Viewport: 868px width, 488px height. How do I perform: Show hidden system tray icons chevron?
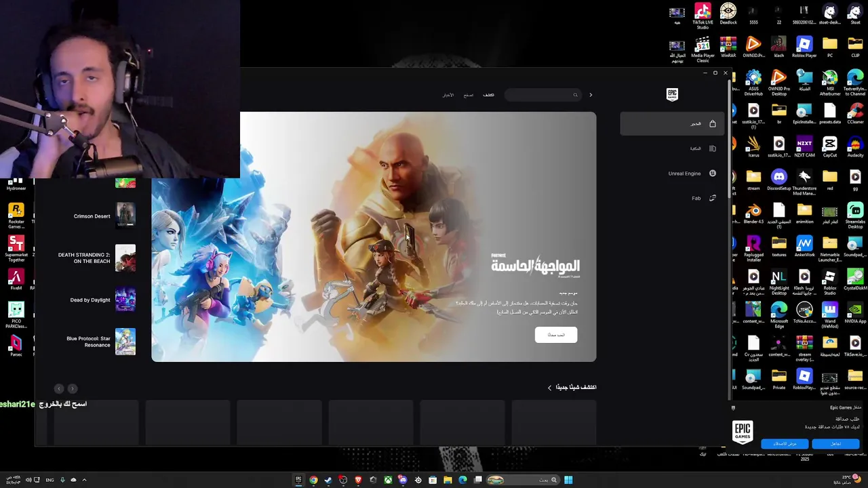point(84,480)
